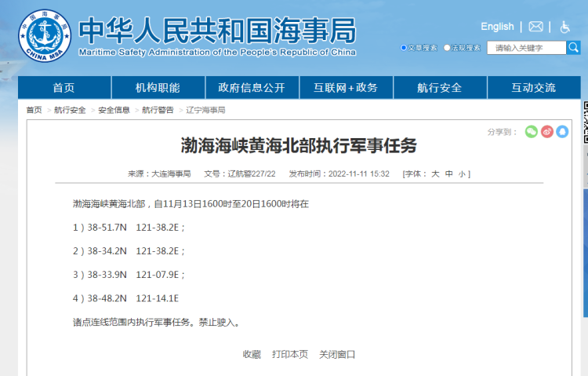Set font size to 大
The width and height of the screenshot is (588, 376).
click(435, 174)
